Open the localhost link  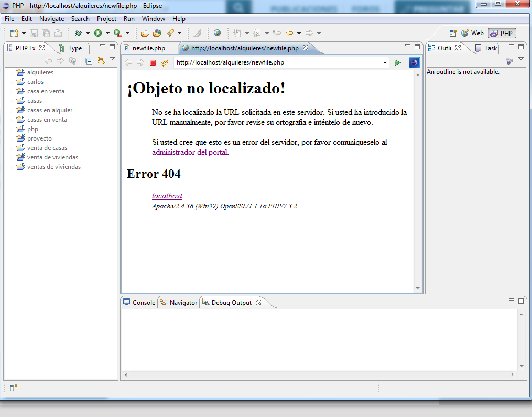tap(167, 196)
